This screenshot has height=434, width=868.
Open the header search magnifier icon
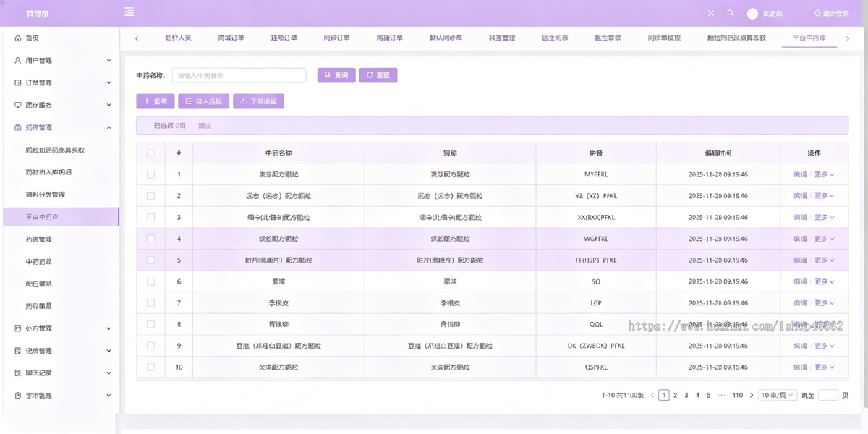[731, 13]
